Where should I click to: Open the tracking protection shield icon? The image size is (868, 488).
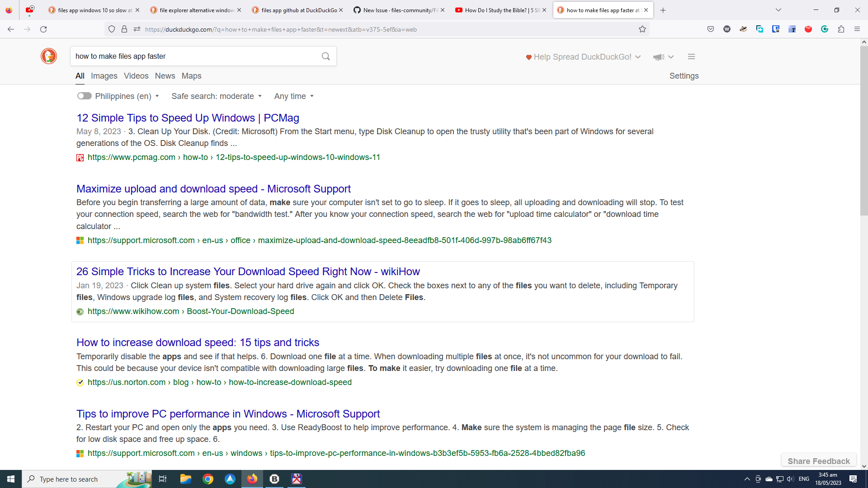tap(112, 29)
